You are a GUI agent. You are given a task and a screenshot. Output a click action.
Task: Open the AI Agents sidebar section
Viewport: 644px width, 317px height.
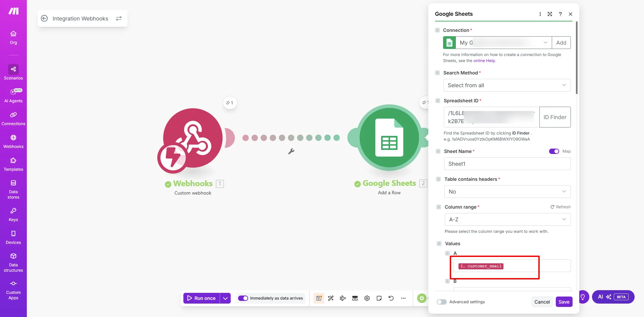[13, 95]
